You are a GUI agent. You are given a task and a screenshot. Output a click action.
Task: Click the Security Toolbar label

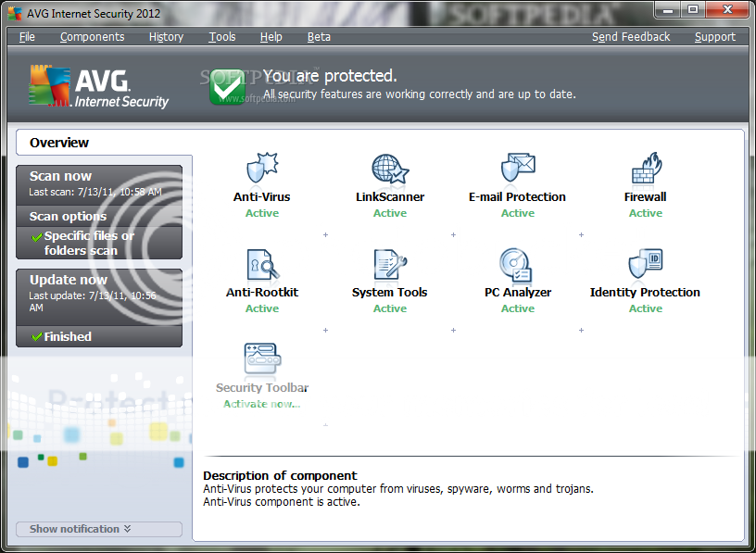(262, 387)
